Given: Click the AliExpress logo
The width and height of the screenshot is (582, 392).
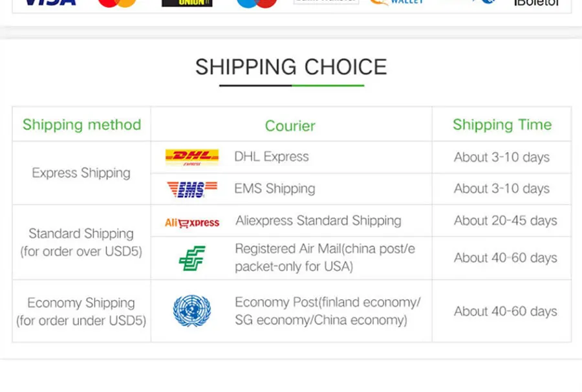Looking at the screenshot, I should pyautogui.click(x=192, y=223).
